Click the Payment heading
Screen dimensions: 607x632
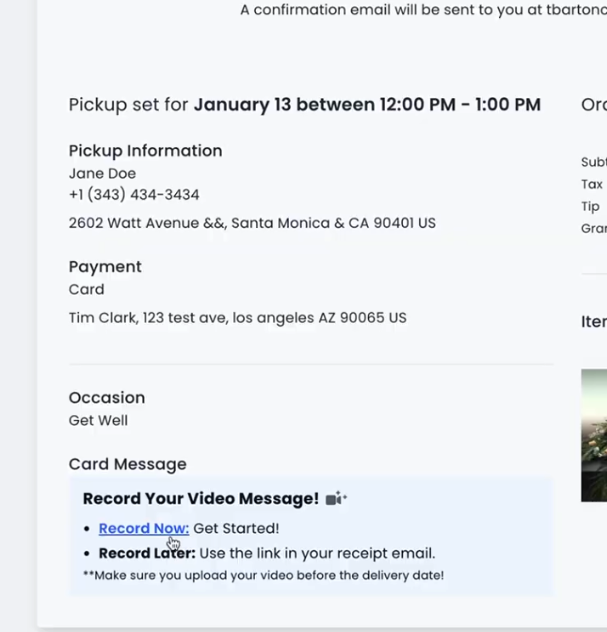click(105, 267)
